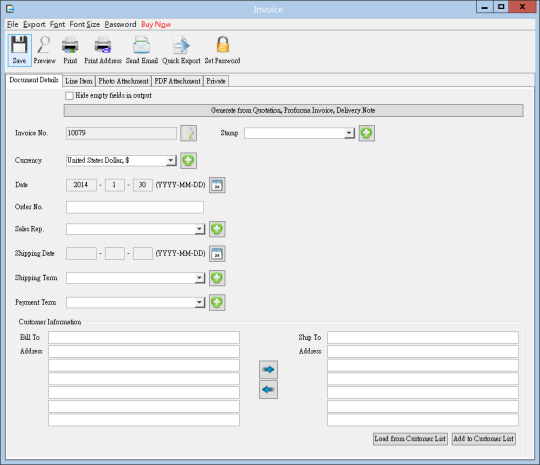The height and width of the screenshot is (465, 540).
Task: Click the Order No. input field
Action: (x=135, y=207)
